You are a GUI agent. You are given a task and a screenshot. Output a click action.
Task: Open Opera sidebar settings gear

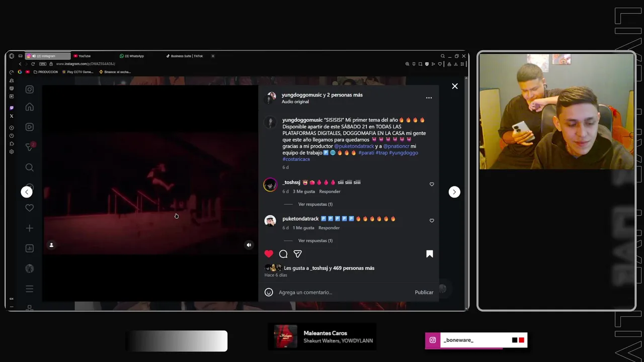(x=12, y=151)
